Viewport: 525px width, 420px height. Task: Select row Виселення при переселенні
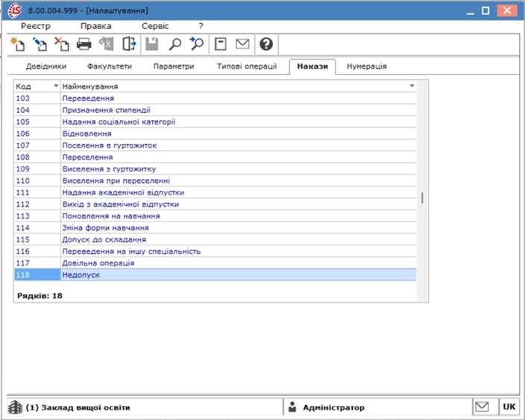216,181
